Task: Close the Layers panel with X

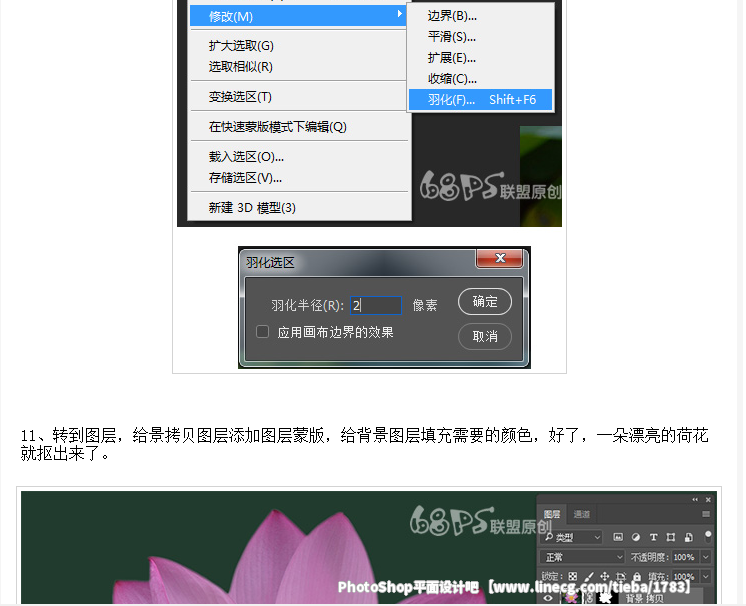Action: click(x=708, y=499)
